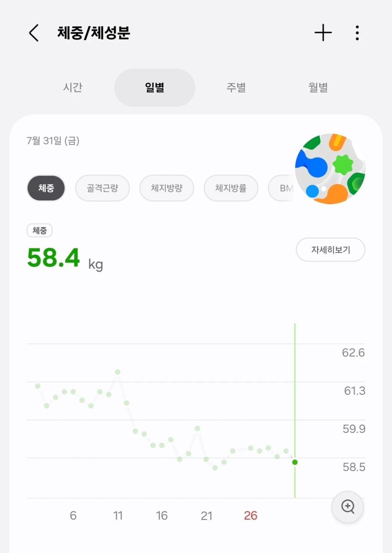Image resolution: width=392 pixels, height=553 pixels.
Task: Select the 체지방률 metric chip
Action: coord(231,188)
